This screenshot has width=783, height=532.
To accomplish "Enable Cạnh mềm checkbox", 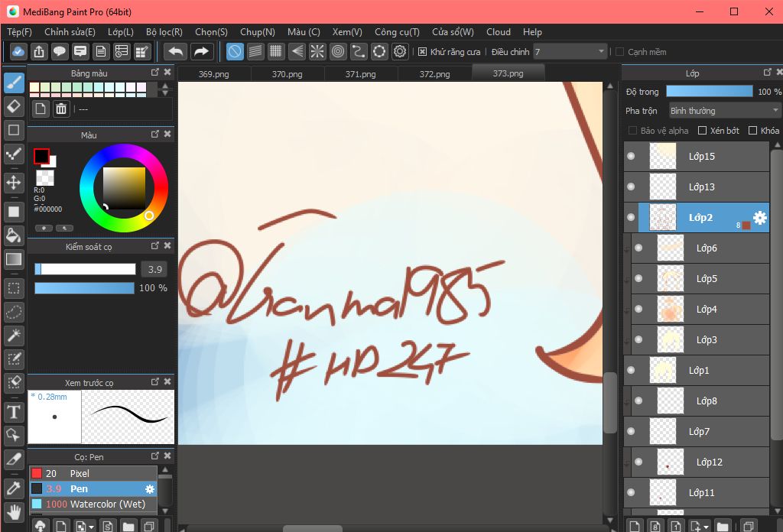I will coord(619,52).
